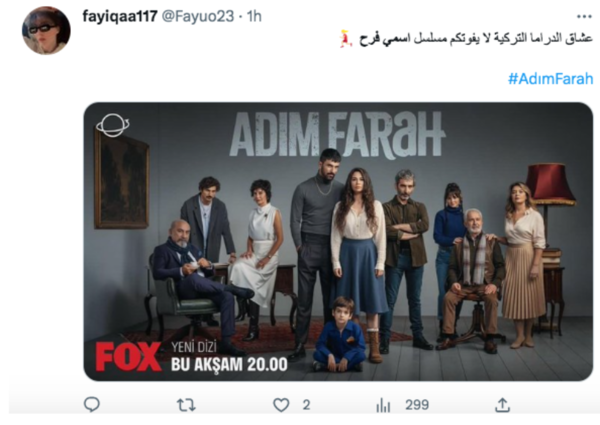The height and width of the screenshot is (425, 600).
Task: Open view analytics bar chart icon
Action: pos(383,405)
